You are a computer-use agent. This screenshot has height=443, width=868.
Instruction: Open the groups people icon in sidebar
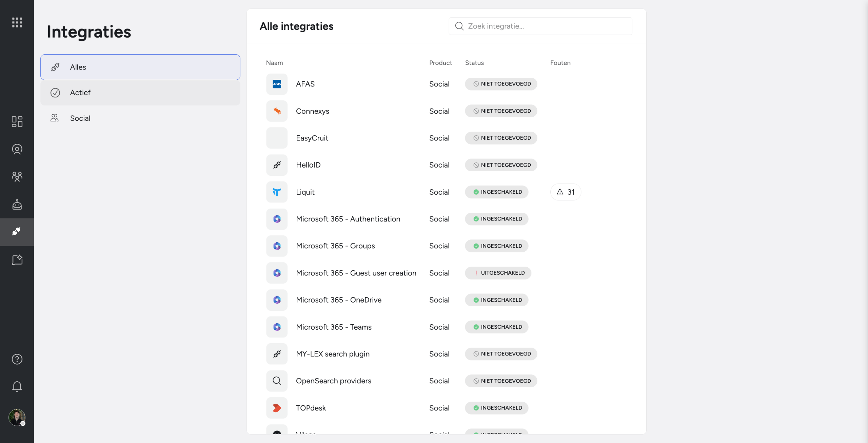[x=17, y=177]
